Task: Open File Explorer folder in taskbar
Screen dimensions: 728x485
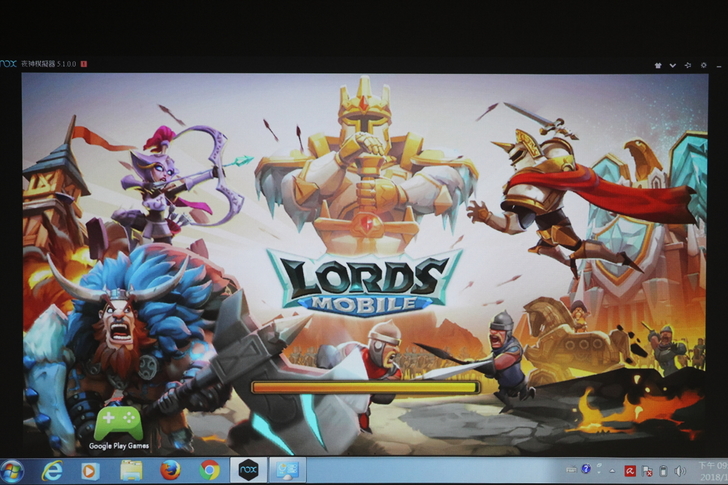Action: (131, 471)
